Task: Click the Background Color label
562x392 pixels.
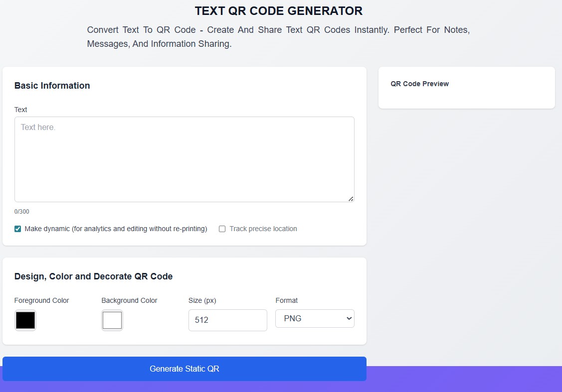Action: click(129, 300)
